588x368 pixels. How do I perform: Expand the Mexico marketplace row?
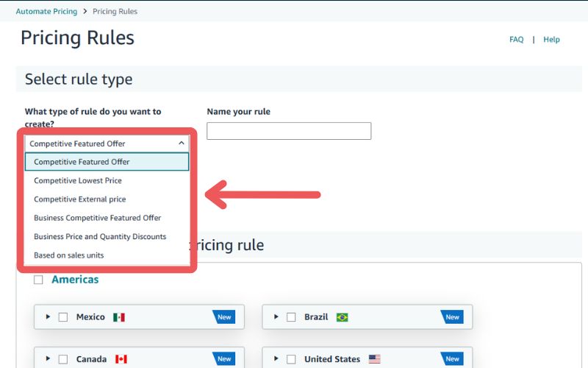point(48,316)
